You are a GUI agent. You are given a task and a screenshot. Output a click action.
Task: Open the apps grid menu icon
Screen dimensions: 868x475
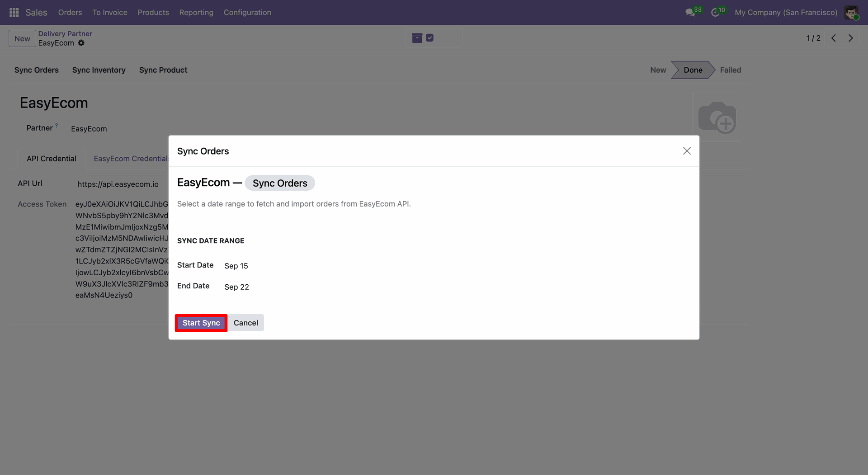(14, 12)
